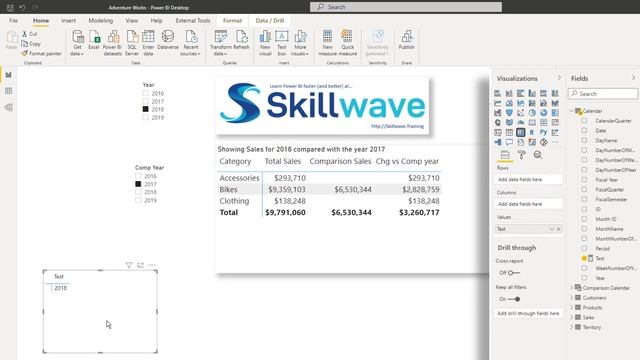
Task: Choose the line chart visualization
Action: click(498, 103)
